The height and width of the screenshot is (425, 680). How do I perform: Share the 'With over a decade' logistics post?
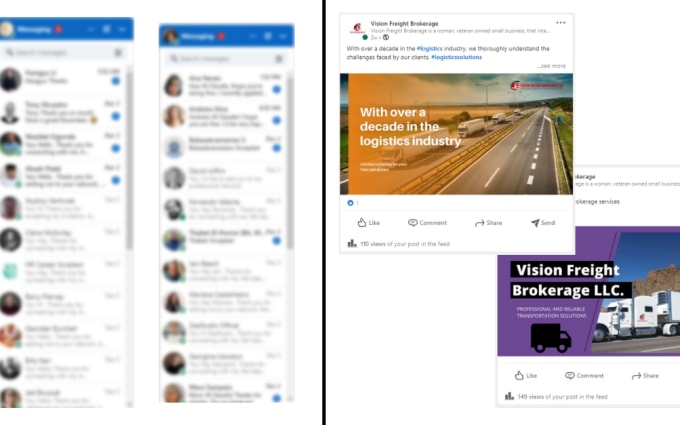(488, 223)
